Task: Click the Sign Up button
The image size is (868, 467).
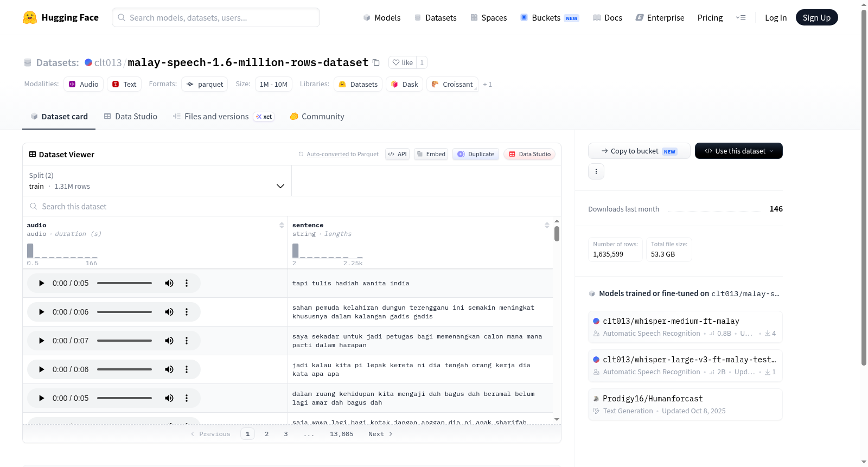Action: (816, 18)
